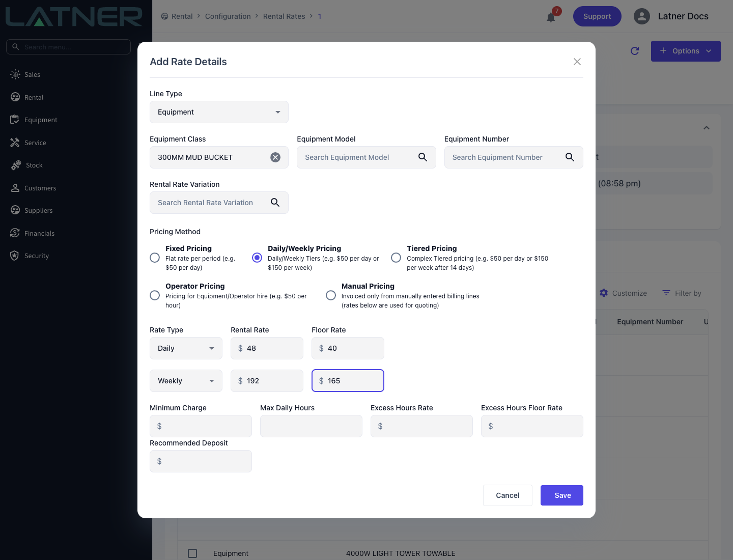733x560 pixels.
Task: Select the Manual Pricing radio button
Action: click(331, 295)
